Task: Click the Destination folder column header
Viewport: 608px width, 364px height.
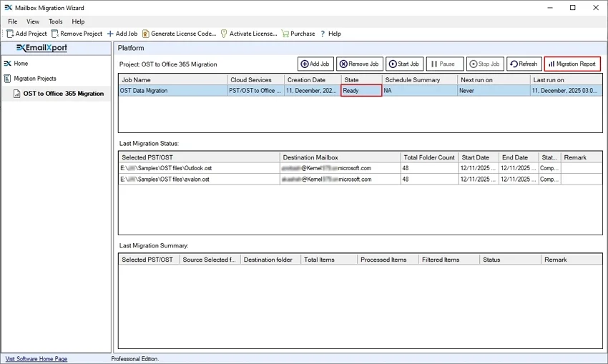Action: (270, 260)
